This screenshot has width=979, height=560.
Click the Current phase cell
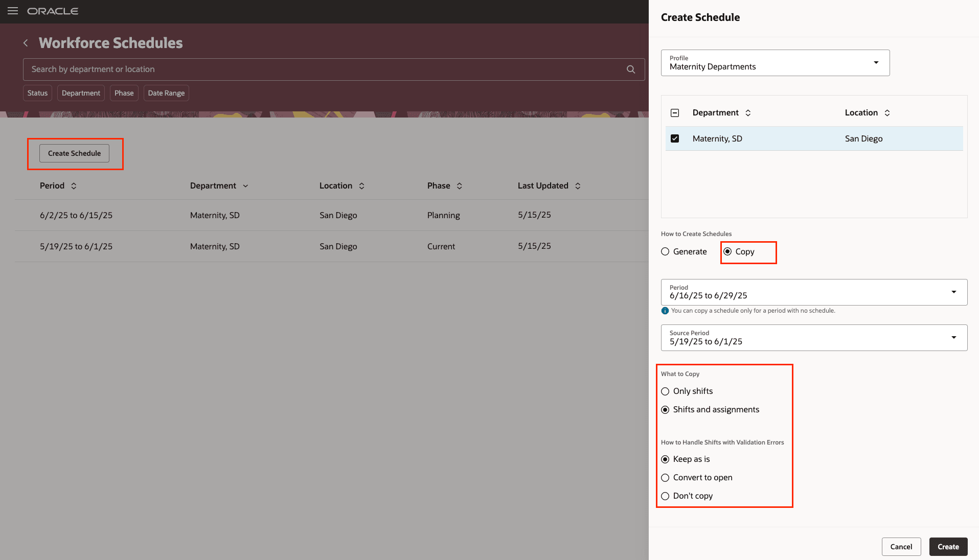point(441,246)
